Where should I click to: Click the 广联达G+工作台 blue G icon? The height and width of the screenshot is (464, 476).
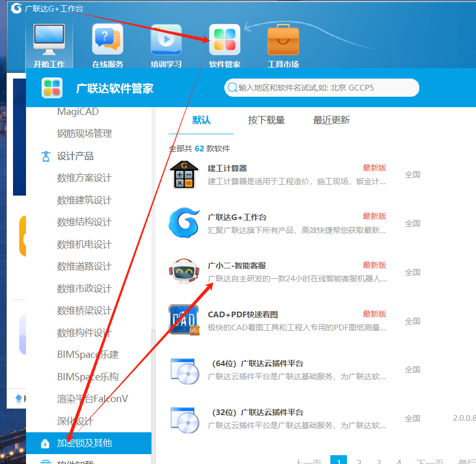pos(184,223)
